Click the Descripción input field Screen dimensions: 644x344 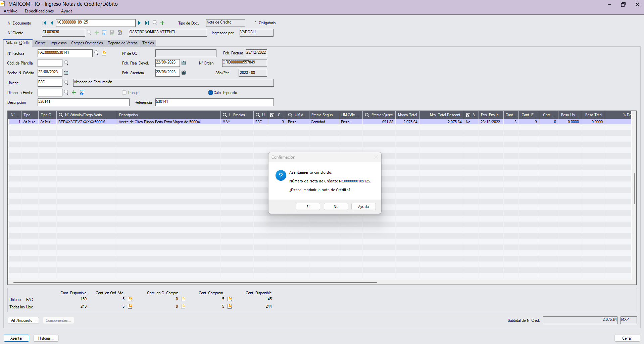pyautogui.click(x=83, y=102)
